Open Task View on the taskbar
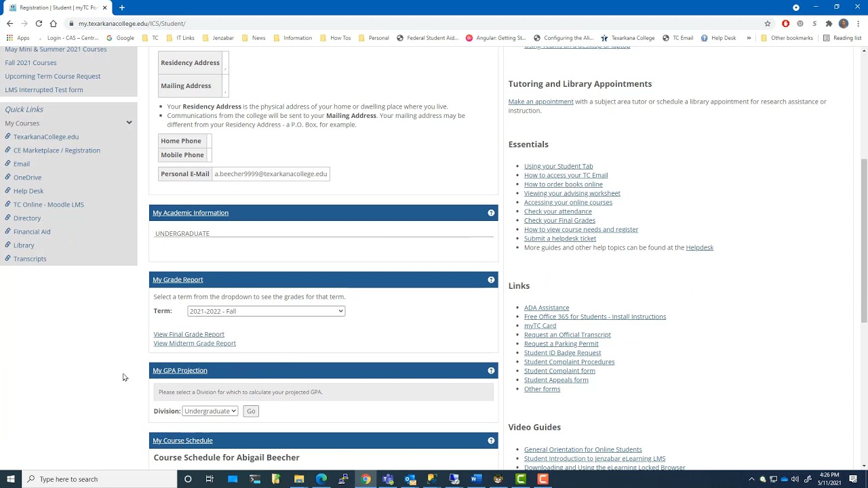This screenshot has width=868, height=488. point(210,479)
